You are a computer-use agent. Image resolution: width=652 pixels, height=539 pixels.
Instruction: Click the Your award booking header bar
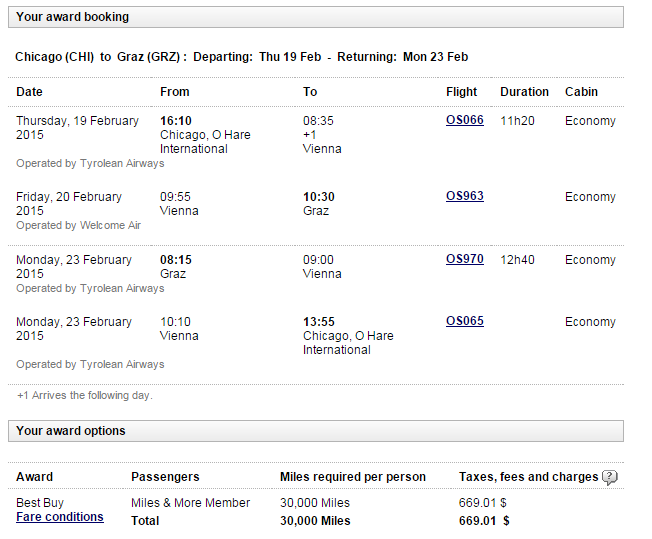click(316, 17)
